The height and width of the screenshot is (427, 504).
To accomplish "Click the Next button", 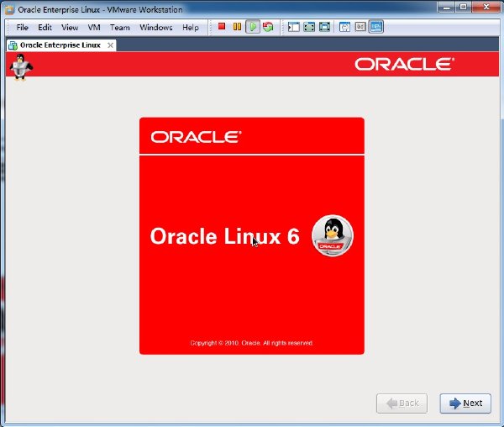I will click(465, 403).
